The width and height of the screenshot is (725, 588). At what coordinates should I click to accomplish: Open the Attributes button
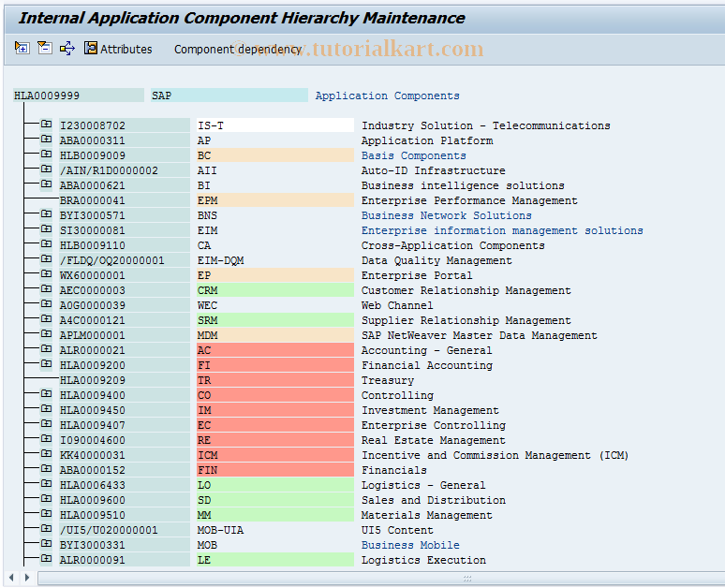click(x=118, y=49)
